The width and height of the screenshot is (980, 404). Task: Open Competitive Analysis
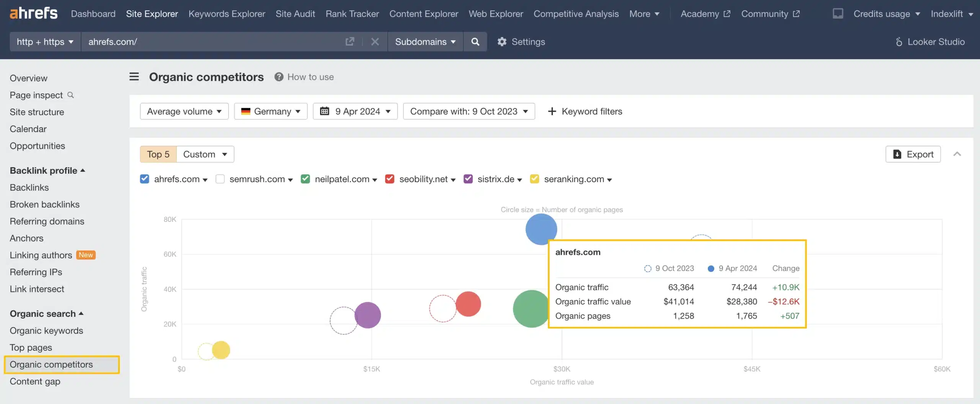[576, 14]
